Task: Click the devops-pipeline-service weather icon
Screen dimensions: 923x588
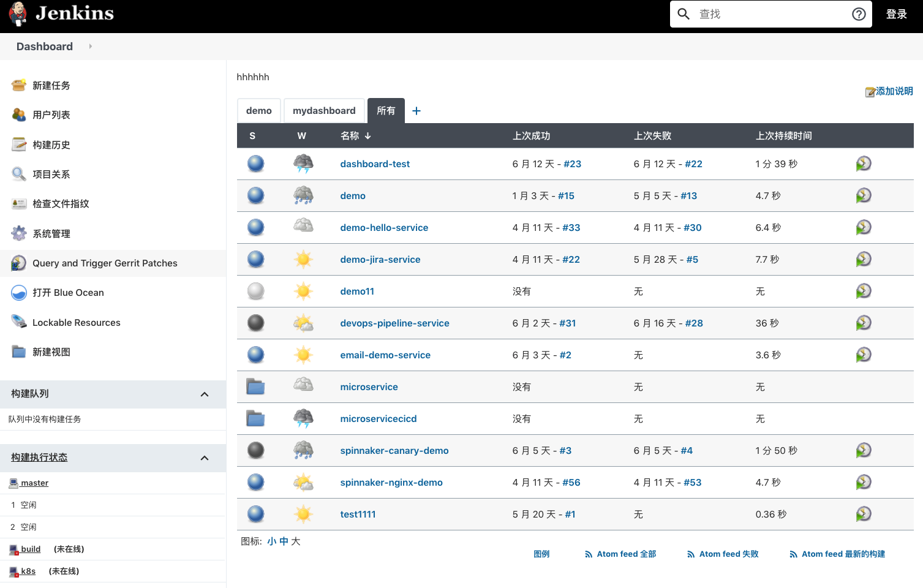Action: click(x=303, y=323)
